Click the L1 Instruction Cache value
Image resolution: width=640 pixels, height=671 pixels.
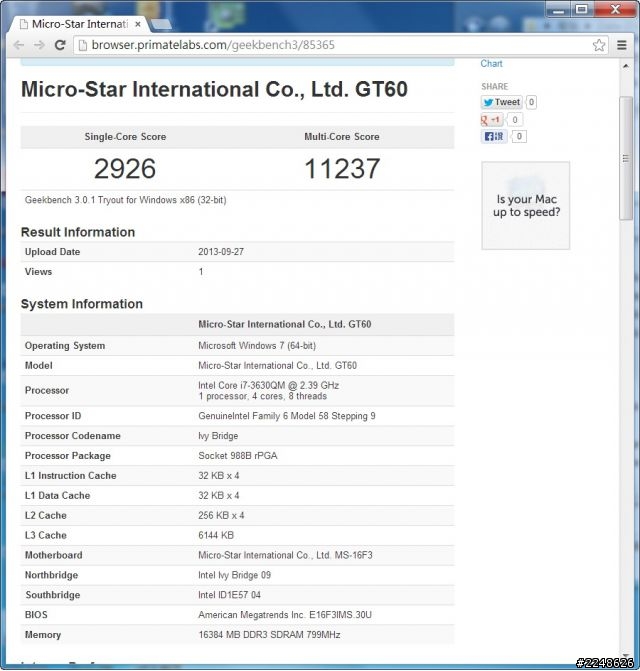click(219, 476)
